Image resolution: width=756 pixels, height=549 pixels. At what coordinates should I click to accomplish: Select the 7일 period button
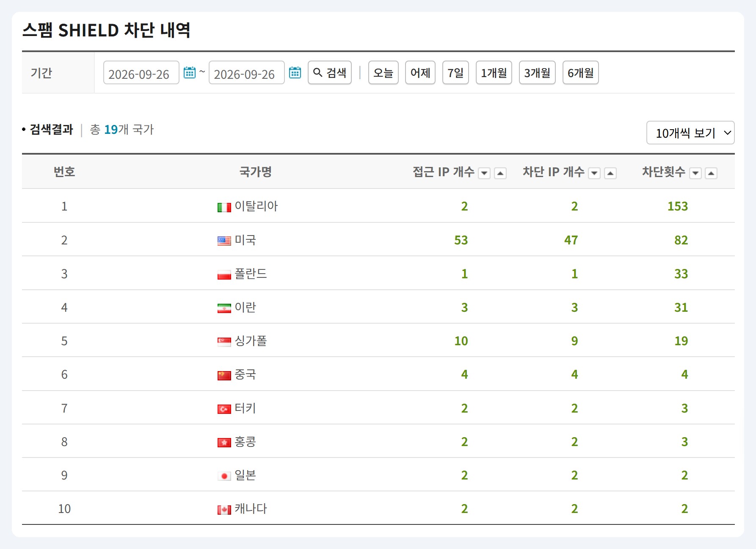(x=455, y=72)
